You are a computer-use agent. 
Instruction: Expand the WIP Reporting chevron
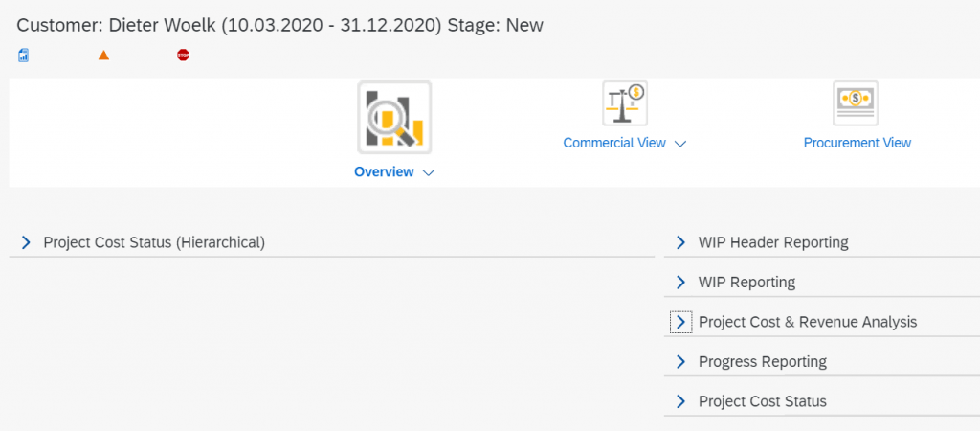pos(680,283)
